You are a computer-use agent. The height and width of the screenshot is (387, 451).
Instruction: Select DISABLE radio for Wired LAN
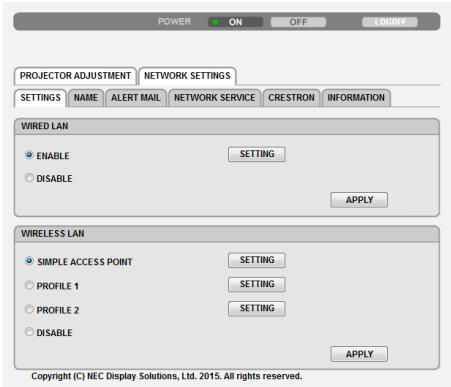pyautogui.click(x=29, y=178)
